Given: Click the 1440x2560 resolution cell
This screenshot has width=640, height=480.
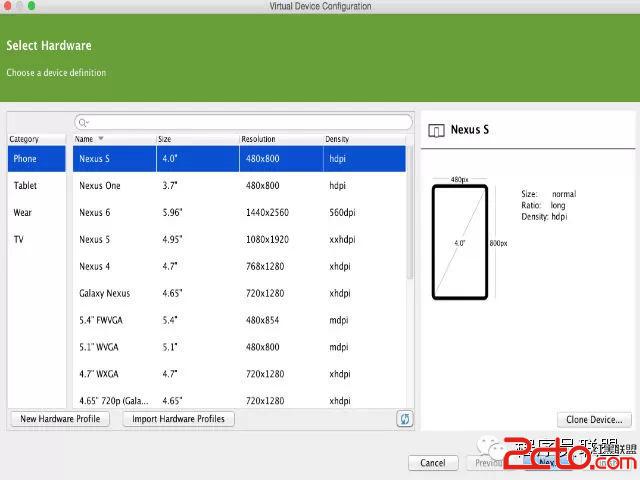Looking at the screenshot, I should coord(267,213).
